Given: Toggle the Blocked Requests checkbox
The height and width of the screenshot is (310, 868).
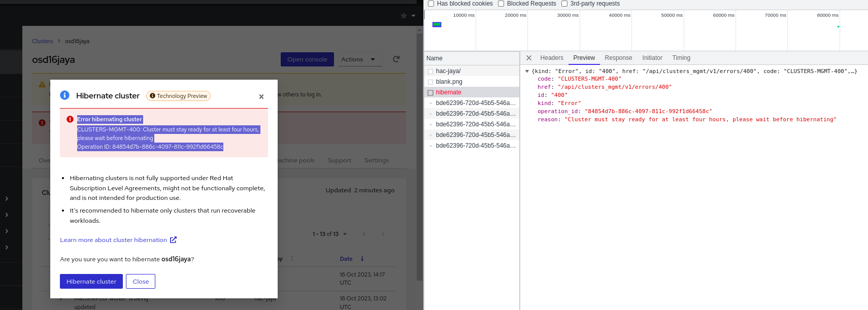Looking at the screenshot, I should (501, 4).
